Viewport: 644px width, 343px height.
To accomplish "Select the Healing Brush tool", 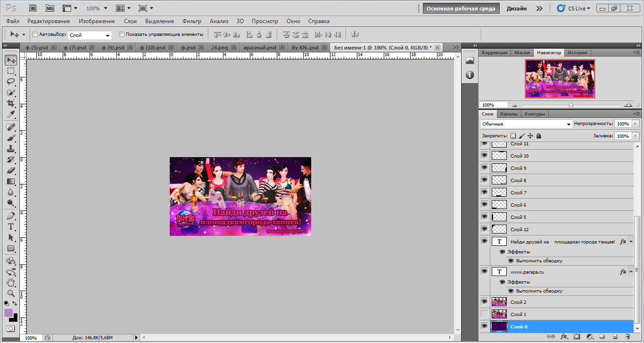I will [x=11, y=127].
